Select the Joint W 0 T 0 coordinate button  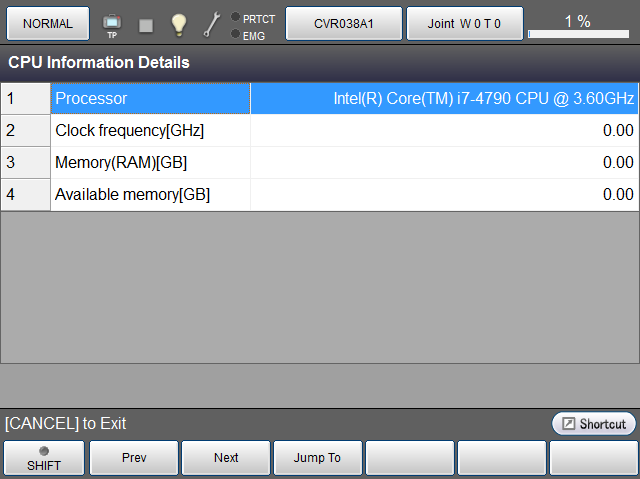point(466,23)
